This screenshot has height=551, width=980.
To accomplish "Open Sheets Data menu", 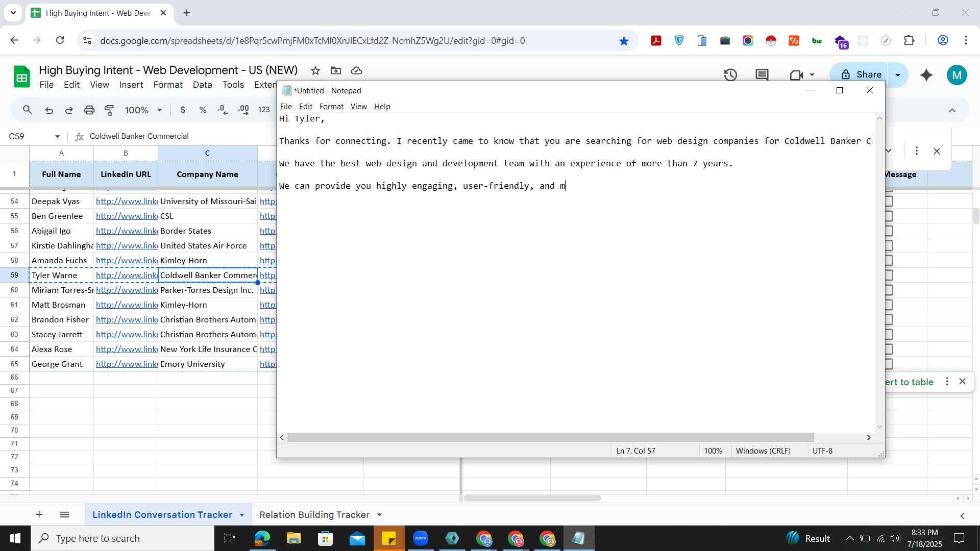I will pos(202,85).
